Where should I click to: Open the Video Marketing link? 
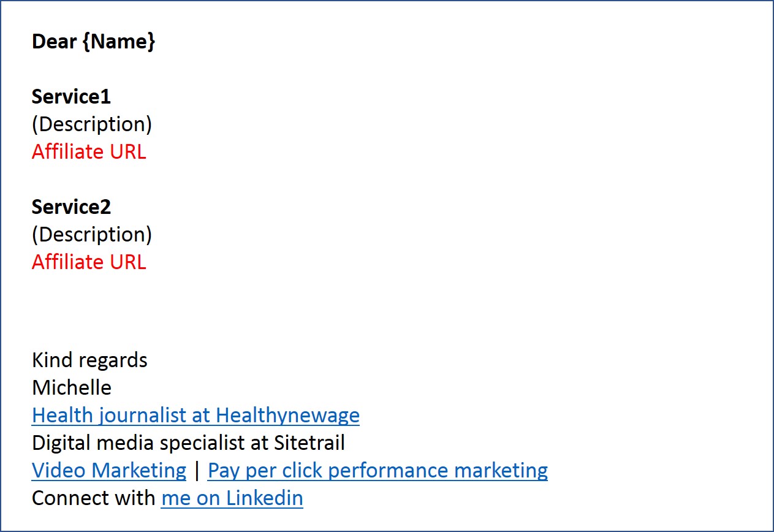point(109,471)
